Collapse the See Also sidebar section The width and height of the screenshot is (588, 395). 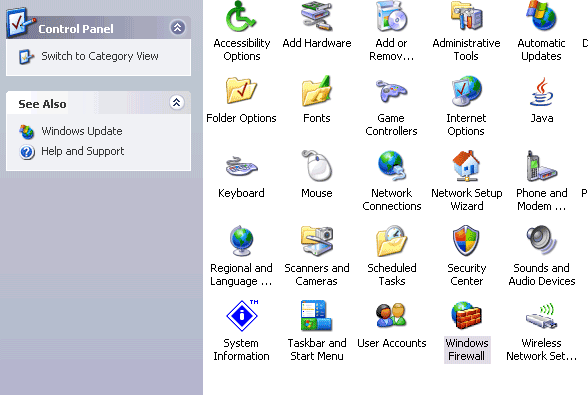176,102
